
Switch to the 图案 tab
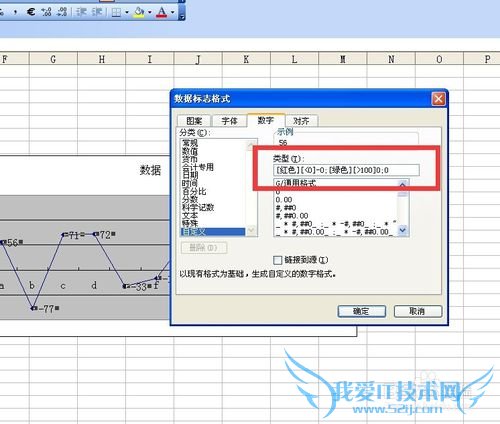pyautogui.click(x=194, y=121)
